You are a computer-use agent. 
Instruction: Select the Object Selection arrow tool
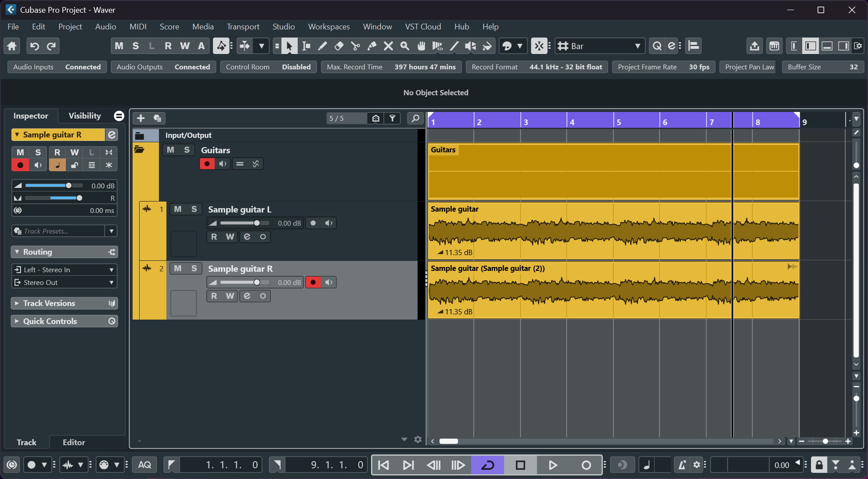pyautogui.click(x=289, y=46)
